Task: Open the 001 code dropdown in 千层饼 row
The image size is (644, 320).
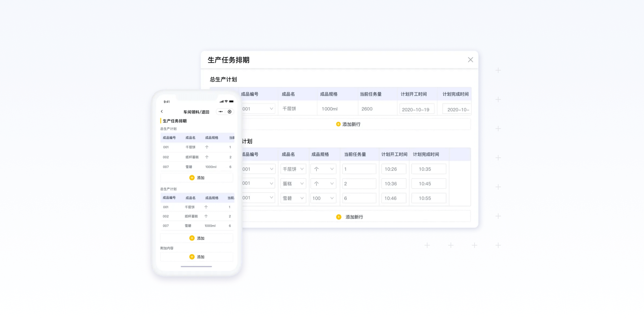Action: click(x=258, y=169)
